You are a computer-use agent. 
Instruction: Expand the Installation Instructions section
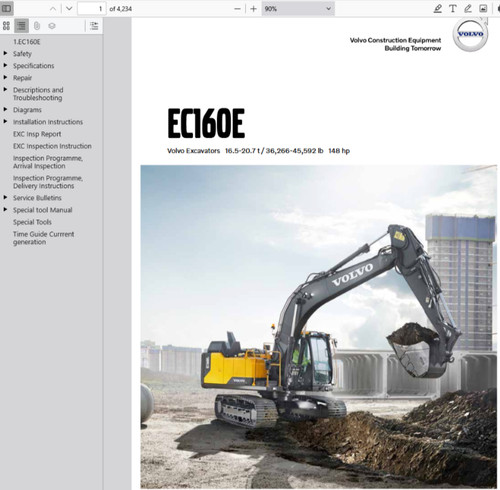[x=5, y=121]
